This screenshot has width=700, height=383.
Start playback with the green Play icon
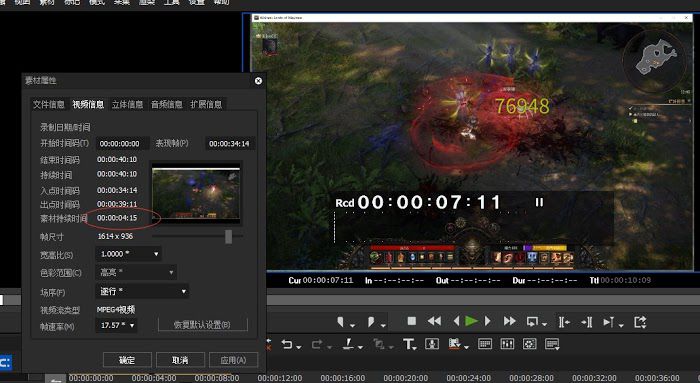click(x=471, y=321)
